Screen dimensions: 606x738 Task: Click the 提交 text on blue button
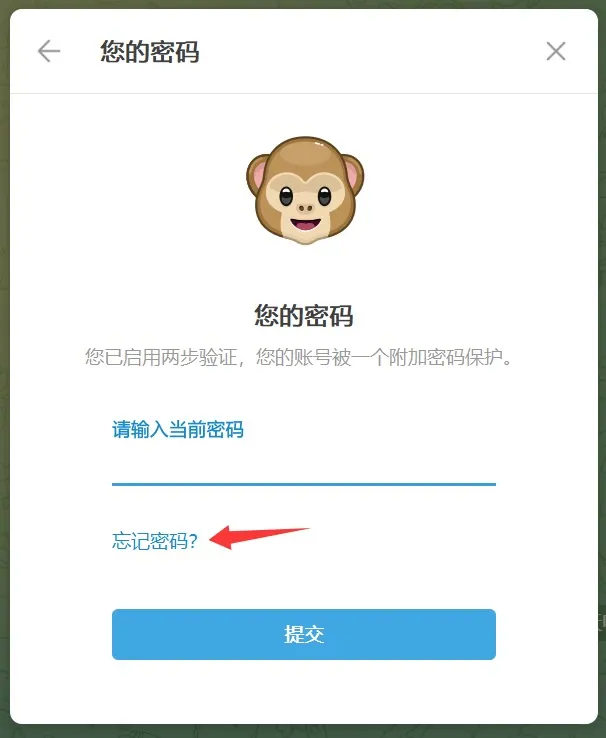[304, 634]
